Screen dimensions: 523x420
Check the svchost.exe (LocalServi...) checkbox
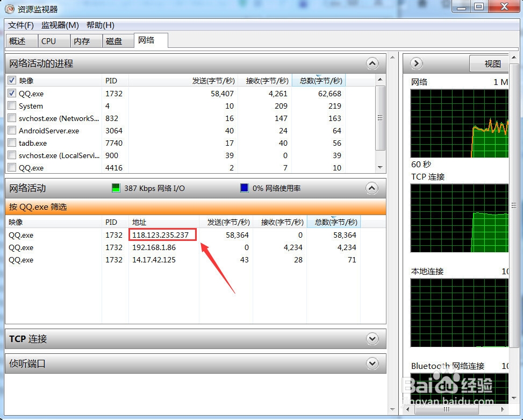click(12, 155)
